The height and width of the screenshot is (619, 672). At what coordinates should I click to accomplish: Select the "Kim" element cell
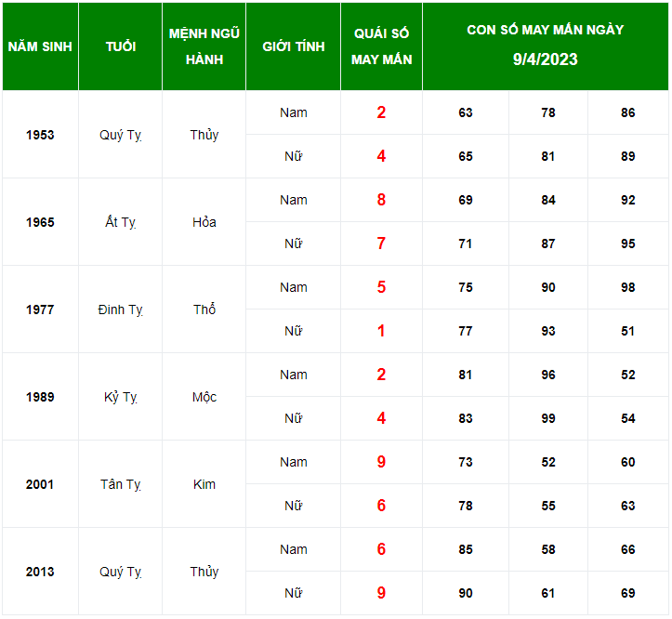[204, 484]
